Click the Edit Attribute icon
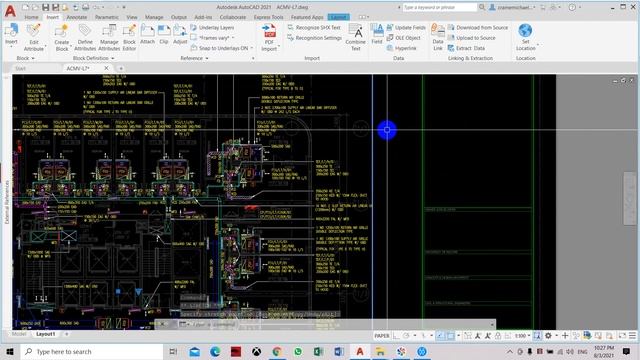The image size is (640, 360). point(33,31)
